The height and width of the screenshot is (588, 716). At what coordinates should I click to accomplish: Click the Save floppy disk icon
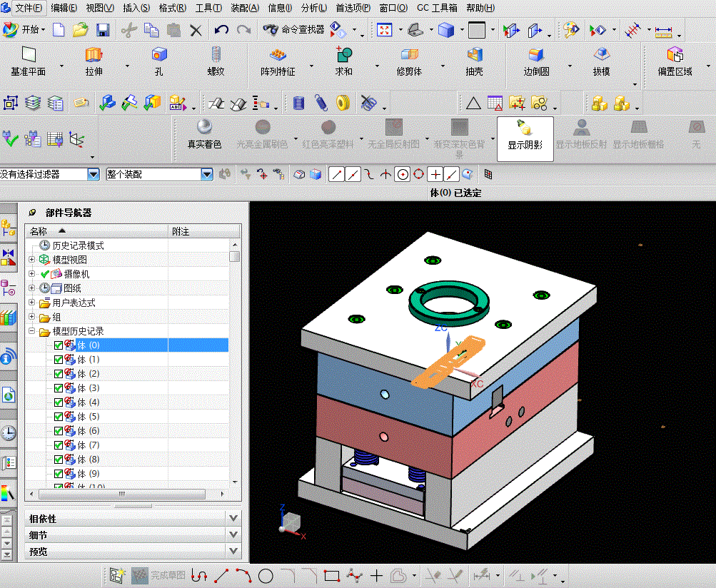103,30
